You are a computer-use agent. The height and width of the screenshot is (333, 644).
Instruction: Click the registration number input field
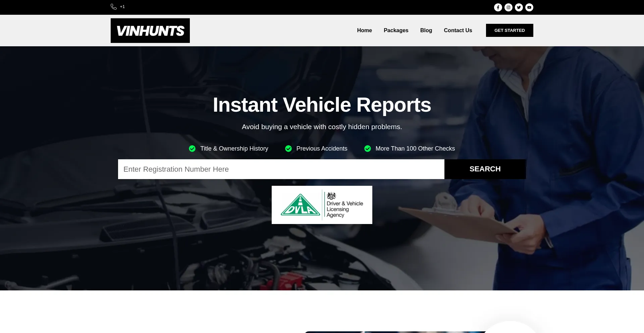click(281, 169)
